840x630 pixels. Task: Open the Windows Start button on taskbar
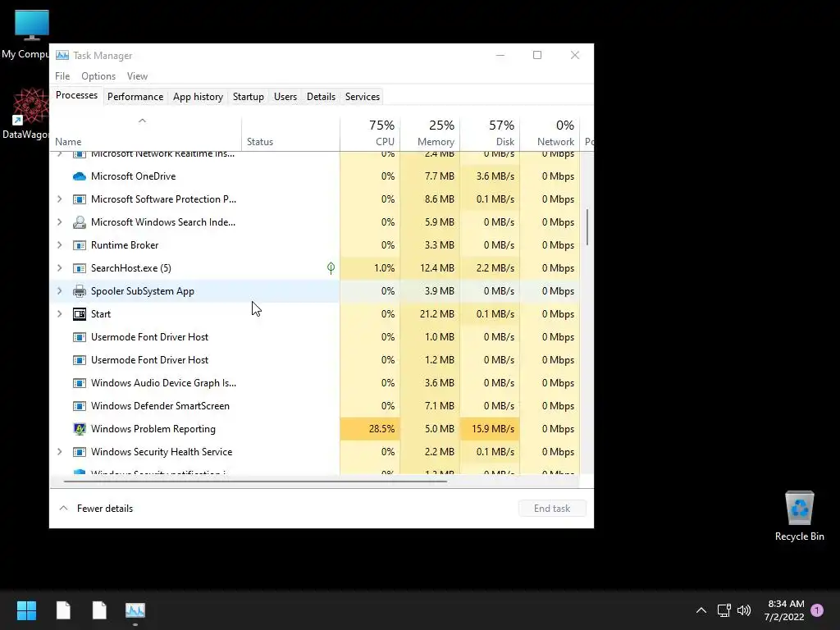(26, 610)
